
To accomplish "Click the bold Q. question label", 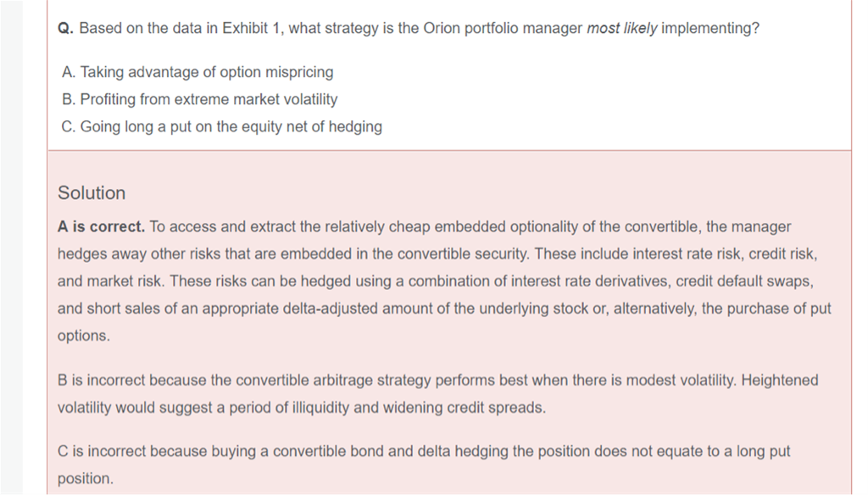I will pos(66,28).
